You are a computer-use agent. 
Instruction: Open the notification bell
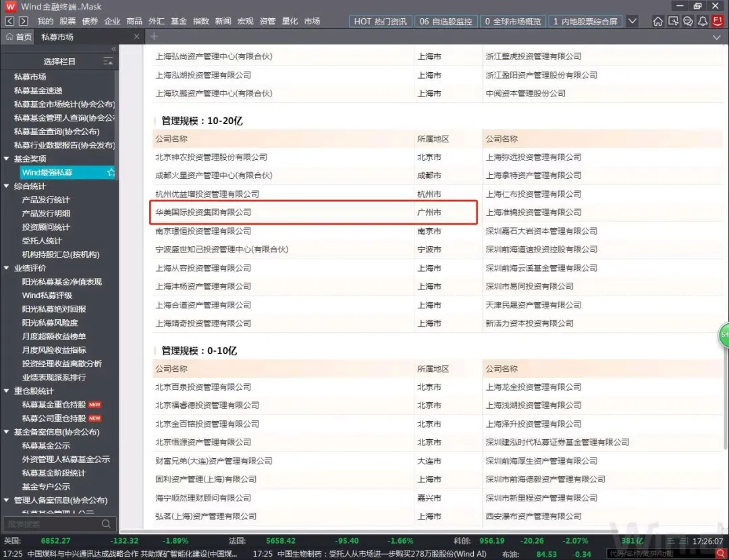(x=703, y=22)
